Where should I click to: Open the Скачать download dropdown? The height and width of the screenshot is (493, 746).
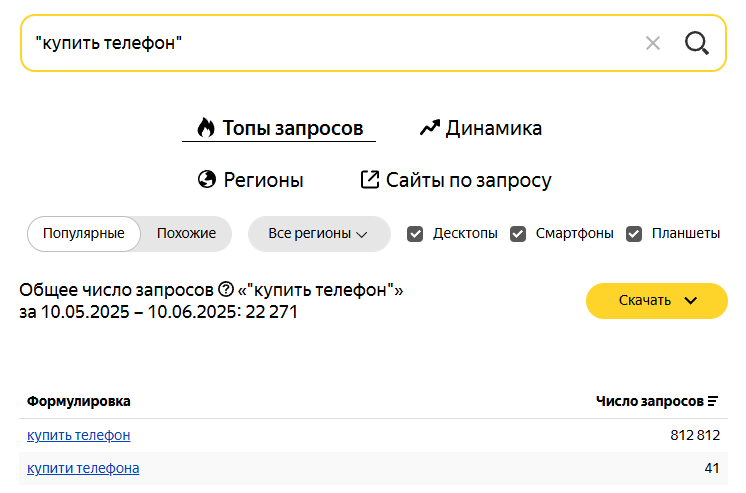point(657,301)
